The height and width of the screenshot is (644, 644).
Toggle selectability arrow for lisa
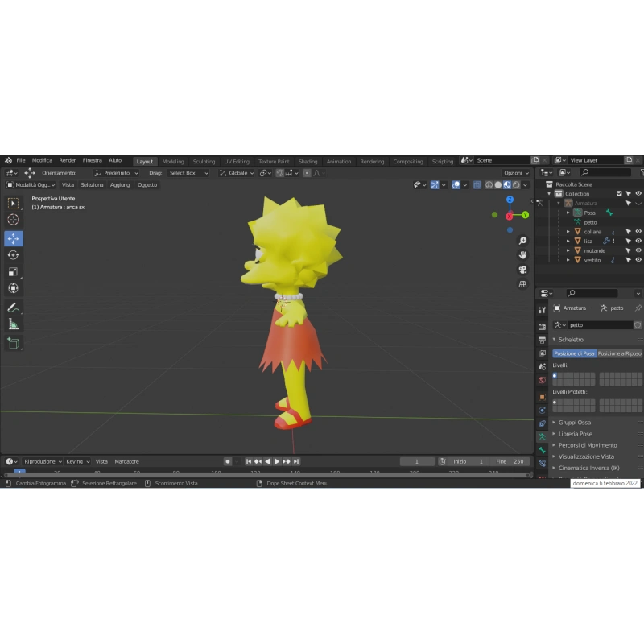(x=629, y=241)
